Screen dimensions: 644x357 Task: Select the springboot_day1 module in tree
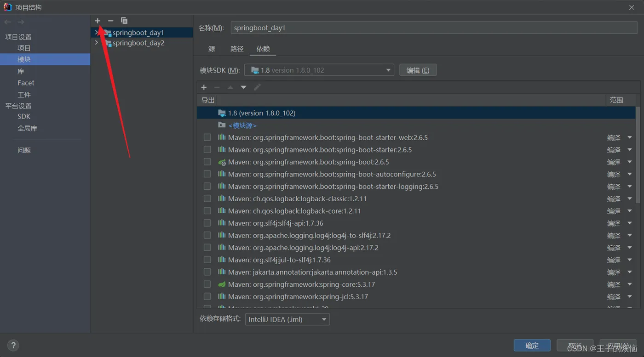pyautogui.click(x=142, y=33)
